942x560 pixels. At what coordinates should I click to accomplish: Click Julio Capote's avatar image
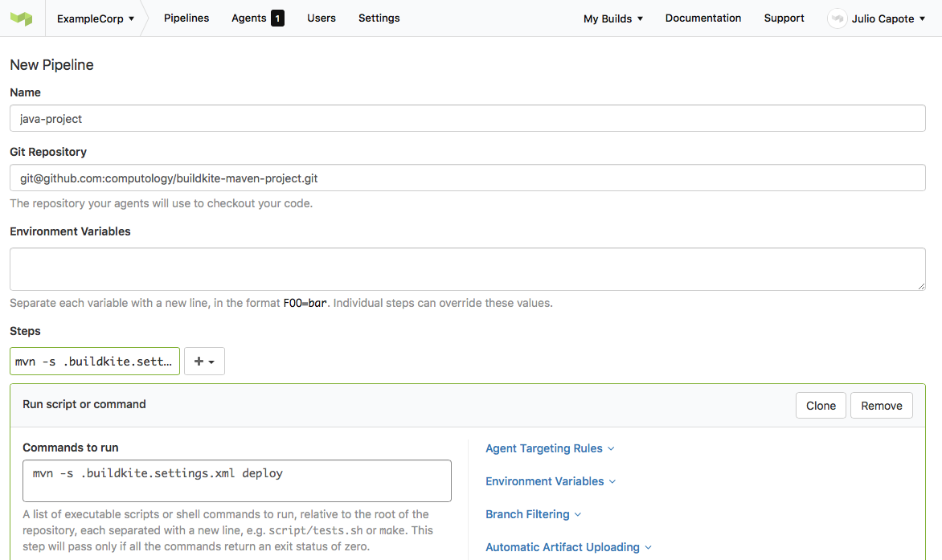click(x=837, y=18)
